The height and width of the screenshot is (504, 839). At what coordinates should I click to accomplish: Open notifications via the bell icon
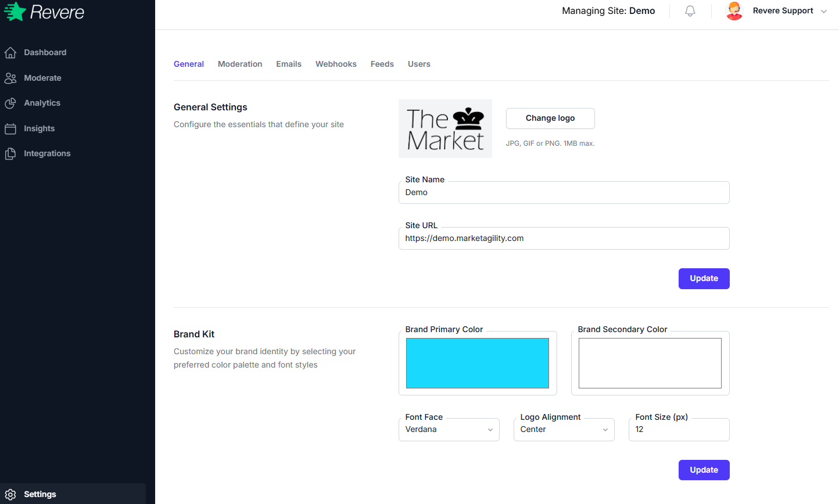point(689,10)
